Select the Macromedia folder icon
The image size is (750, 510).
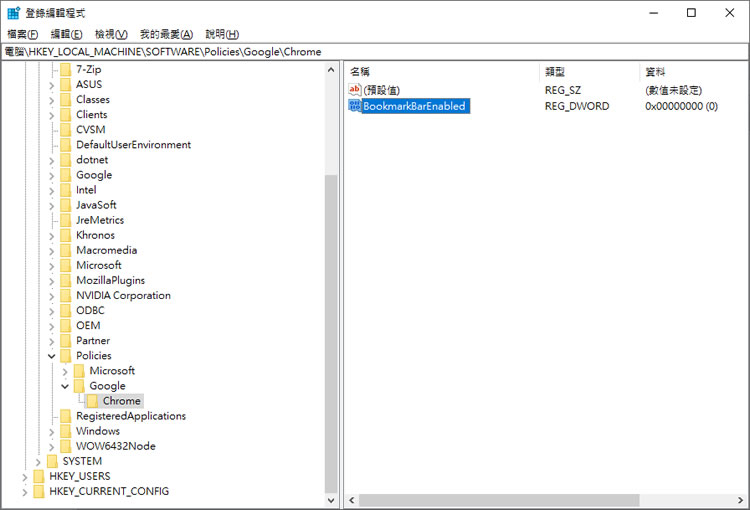[x=66, y=250]
